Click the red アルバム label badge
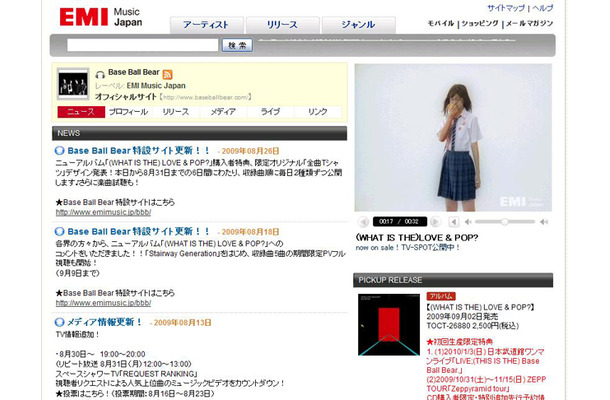This screenshot has height=400, width=610. pyautogui.click(x=441, y=296)
